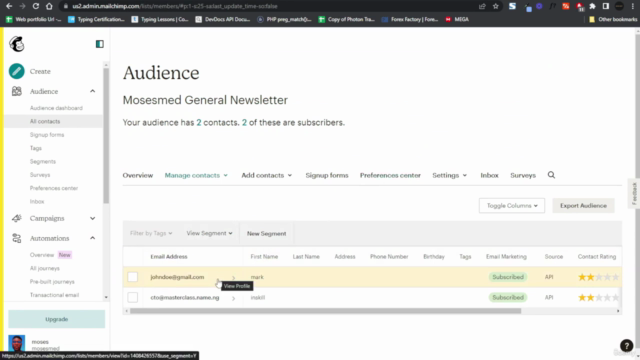Collapse the Automations sidebar section chevron
This screenshot has height=360, width=640.
coord(93,238)
